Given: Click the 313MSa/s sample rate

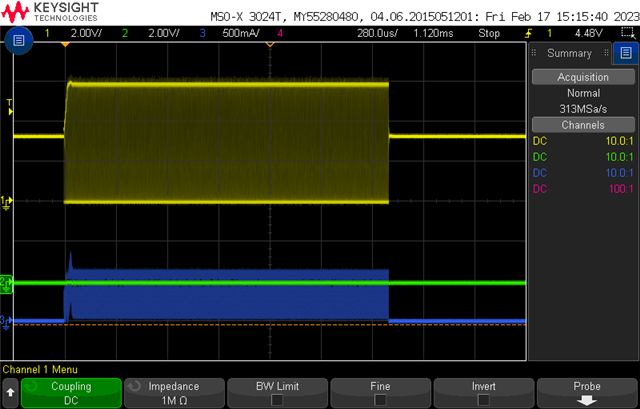Looking at the screenshot, I should click(x=583, y=109).
